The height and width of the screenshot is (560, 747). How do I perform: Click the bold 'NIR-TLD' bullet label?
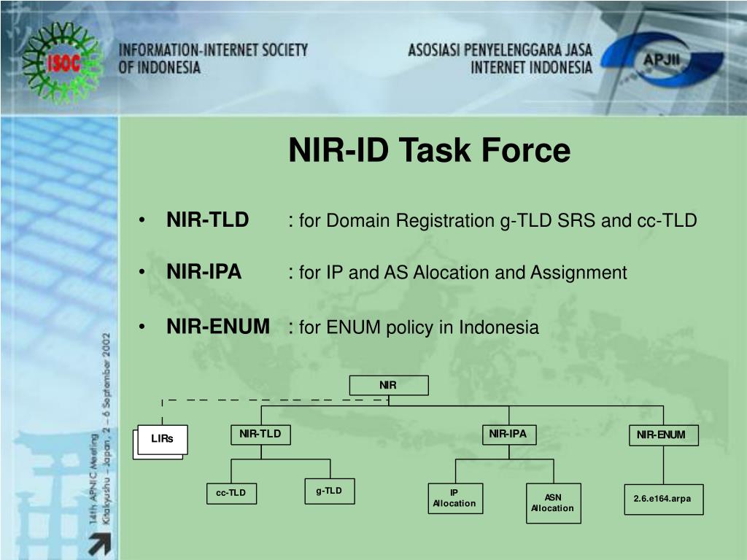tap(208, 220)
